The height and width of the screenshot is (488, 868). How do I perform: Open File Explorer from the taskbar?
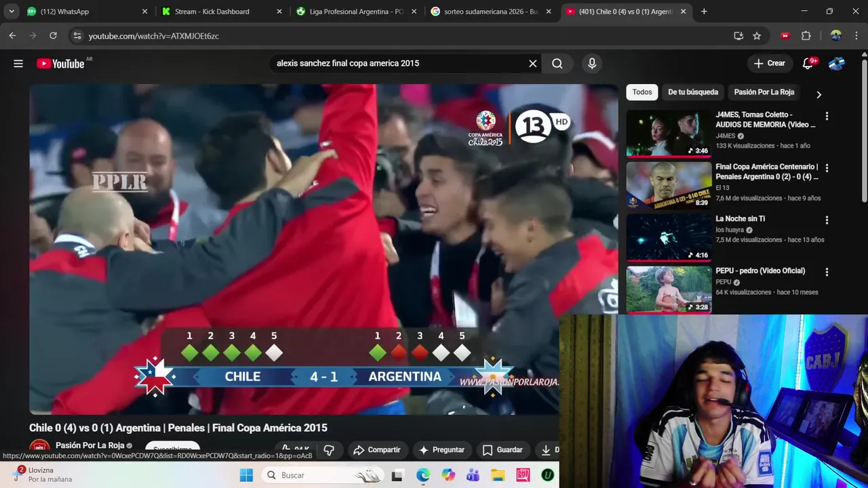click(x=498, y=475)
